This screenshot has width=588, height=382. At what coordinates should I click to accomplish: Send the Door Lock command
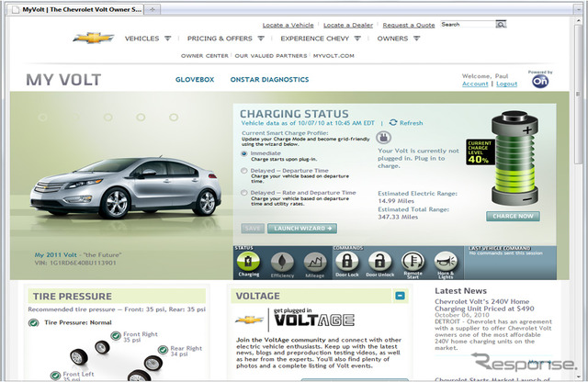point(347,261)
